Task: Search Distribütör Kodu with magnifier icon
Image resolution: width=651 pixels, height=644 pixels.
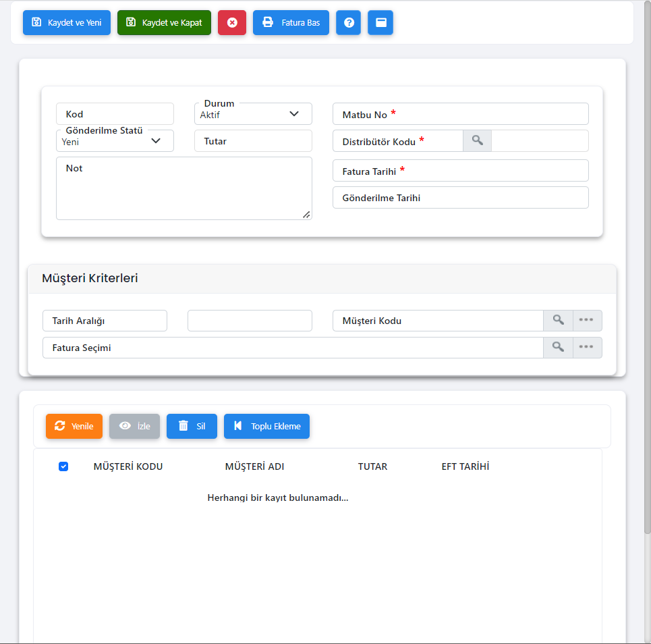Action: (477, 140)
